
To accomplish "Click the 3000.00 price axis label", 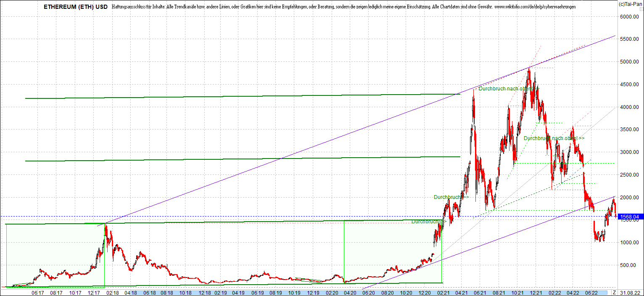I will pyautogui.click(x=629, y=152).
